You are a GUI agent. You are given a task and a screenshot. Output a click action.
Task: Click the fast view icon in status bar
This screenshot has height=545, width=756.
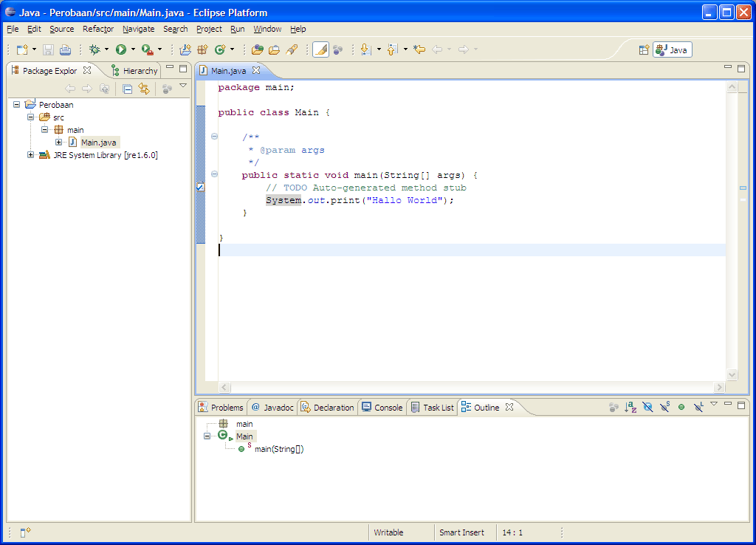[25, 532]
